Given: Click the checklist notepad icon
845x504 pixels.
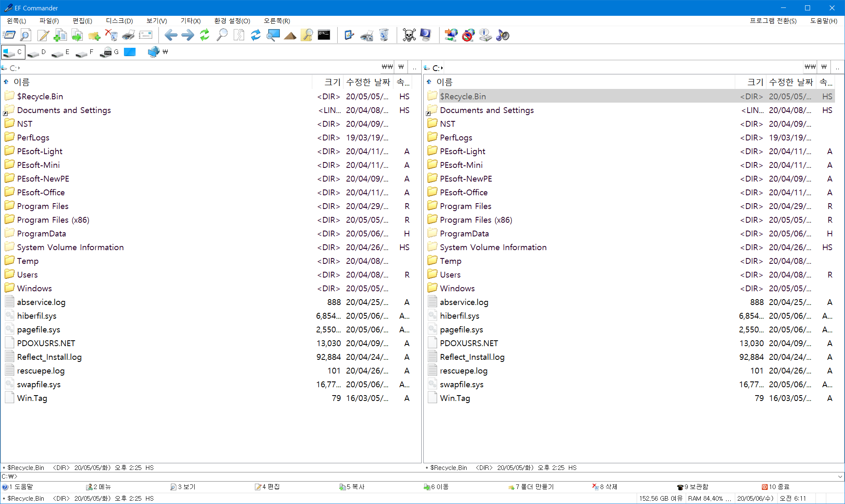Looking at the screenshot, I should 349,35.
